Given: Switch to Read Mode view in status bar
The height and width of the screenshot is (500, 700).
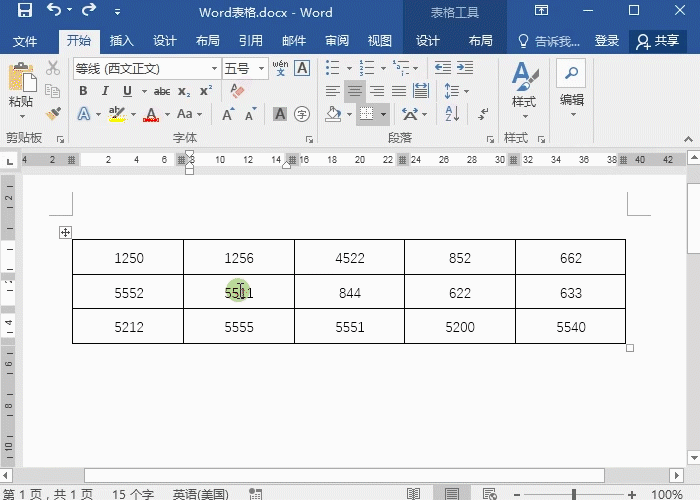Looking at the screenshot, I should click(x=413, y=494).
